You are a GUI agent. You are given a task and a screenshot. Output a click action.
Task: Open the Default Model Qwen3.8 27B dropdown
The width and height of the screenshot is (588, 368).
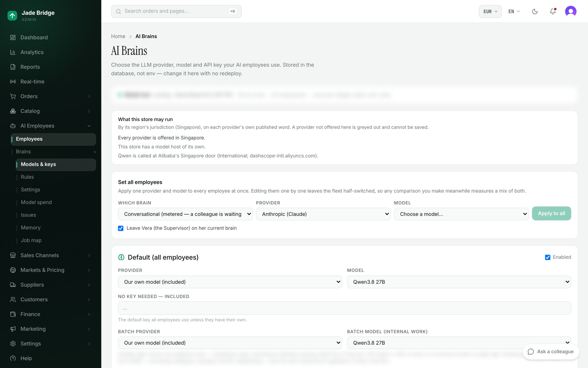(x=459, y=282)
